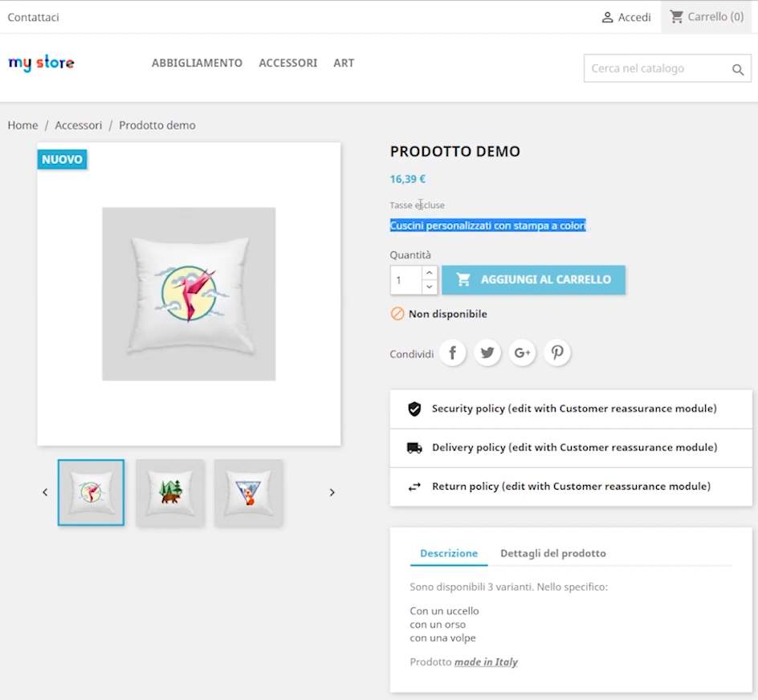Select the Descrizione tab

[x=449, y=553]
